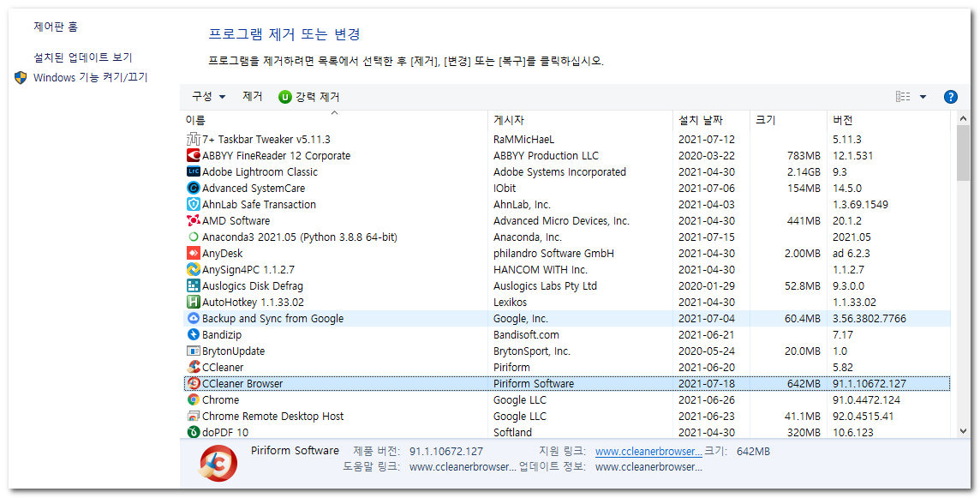
Task: Click publisher Lexikos cell
Action: pos(510,303)
